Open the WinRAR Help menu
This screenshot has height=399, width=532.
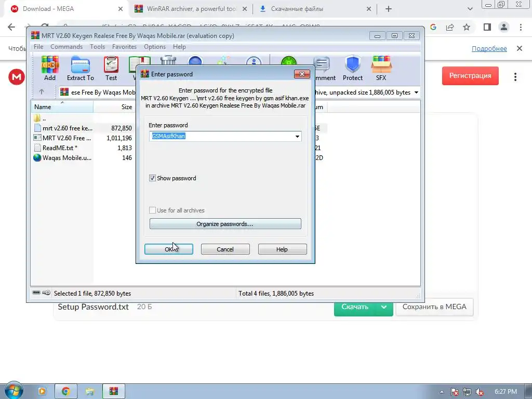(179, 47)
